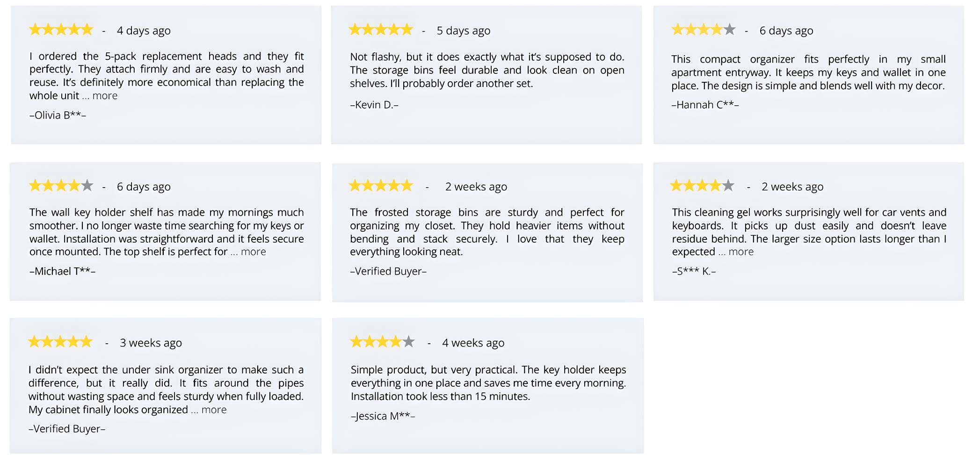This screenshot has width=980, height=455.
Task: Click the Jessica M** reviewer name
Action: [383, 416]
